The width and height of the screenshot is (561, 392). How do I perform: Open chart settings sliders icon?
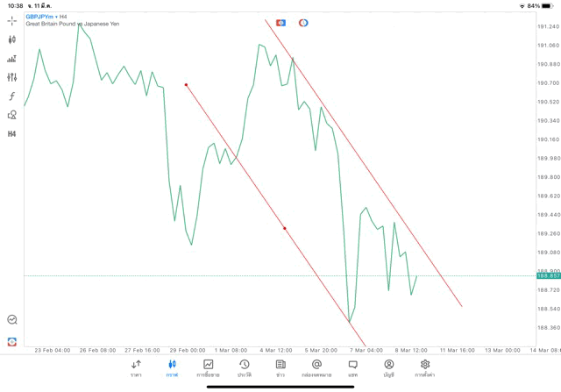pos(12,77)
